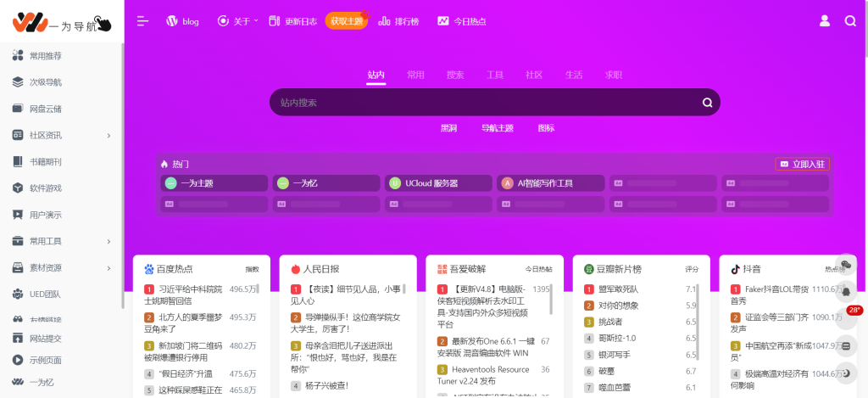Open the 一为主题 hot link
868x398 pixels.
point(214,183)
